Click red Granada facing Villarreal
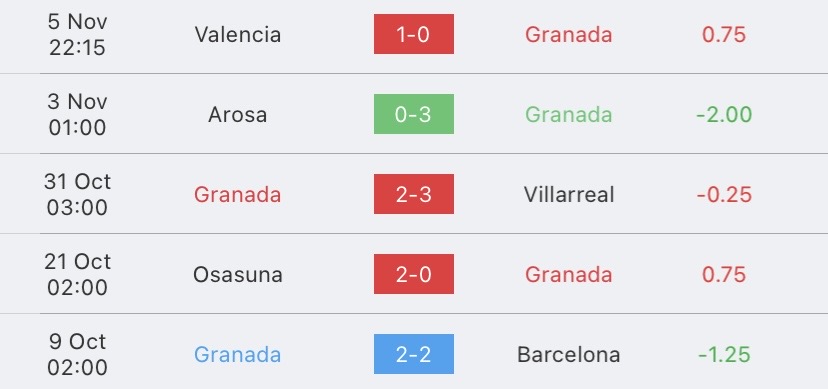Viewport: 828px width, 389px height. coord(237,195)
